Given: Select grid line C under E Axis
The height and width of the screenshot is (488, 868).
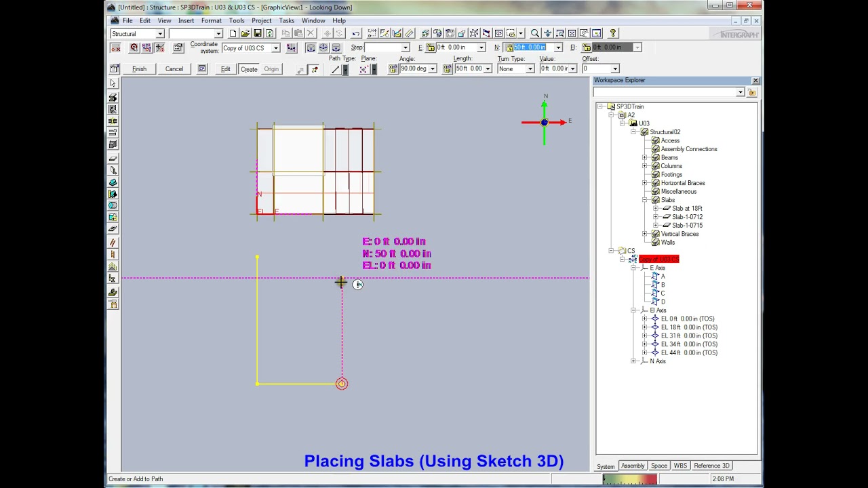Looking at the screenshot, I should point(663,293).
